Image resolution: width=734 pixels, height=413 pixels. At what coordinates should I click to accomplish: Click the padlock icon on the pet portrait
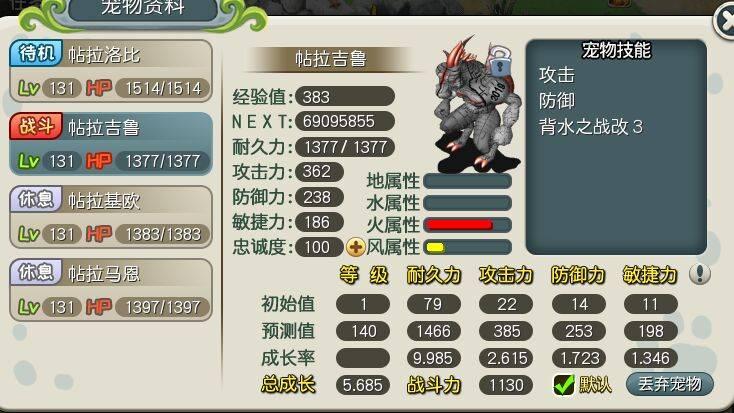click(500, 62)
